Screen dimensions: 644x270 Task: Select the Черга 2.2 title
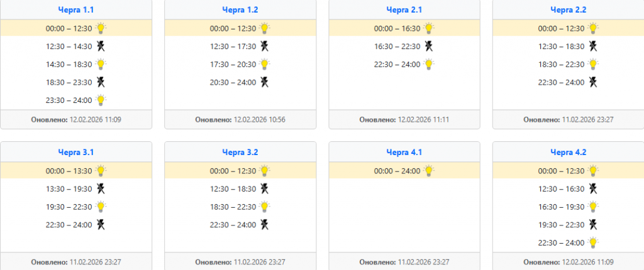[568, 9]
